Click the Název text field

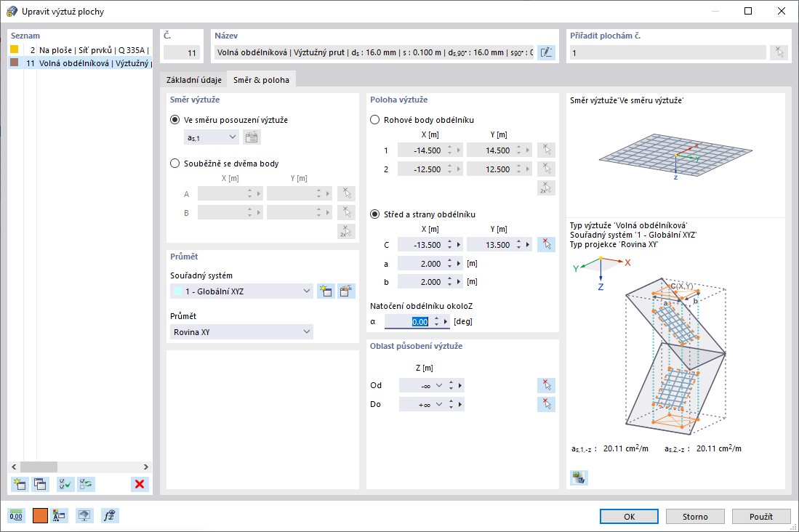coord(374,52)
